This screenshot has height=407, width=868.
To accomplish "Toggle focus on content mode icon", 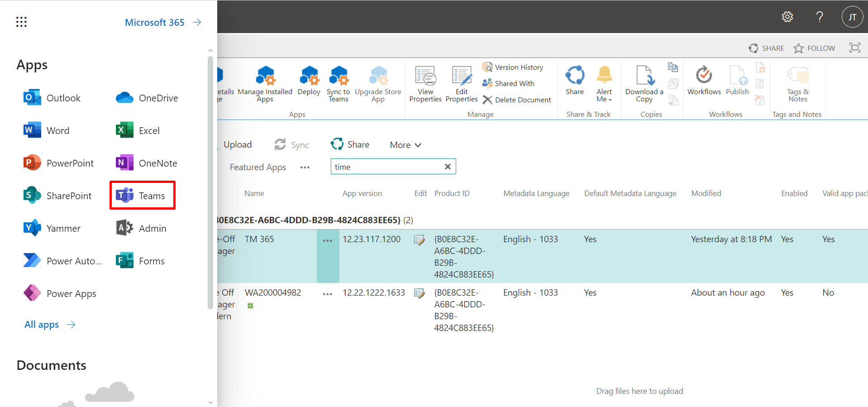I will click(854, 48).
